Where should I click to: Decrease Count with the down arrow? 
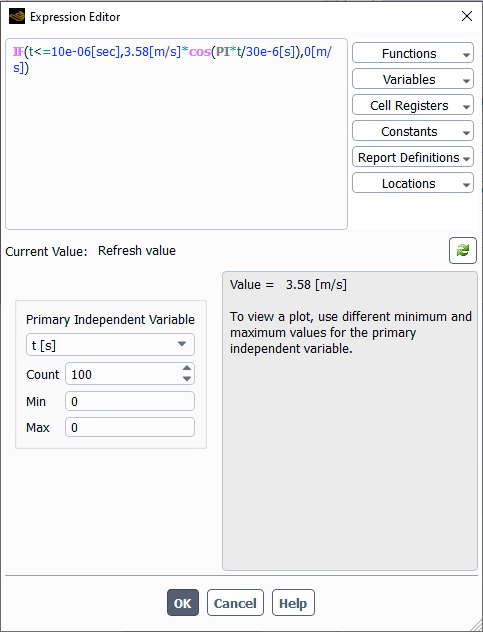pos(187,379)
